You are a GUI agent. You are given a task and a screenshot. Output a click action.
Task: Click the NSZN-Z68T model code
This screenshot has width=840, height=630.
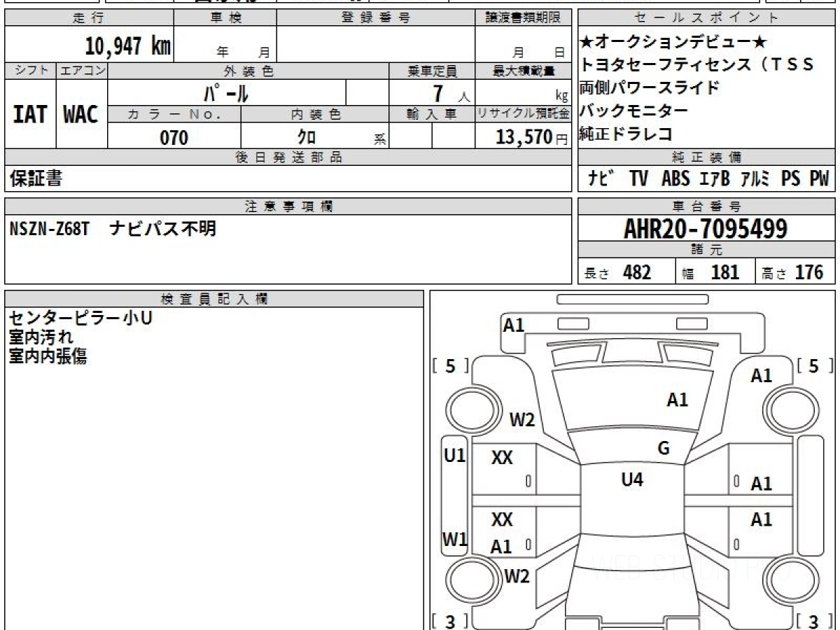50,229
